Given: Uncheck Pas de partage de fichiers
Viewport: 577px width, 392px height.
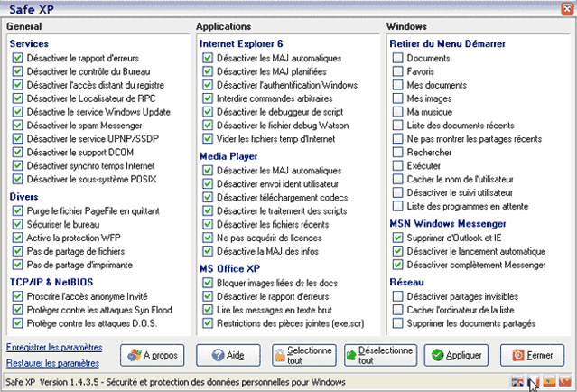Looking at the screenshot, I should click(17, 251).
